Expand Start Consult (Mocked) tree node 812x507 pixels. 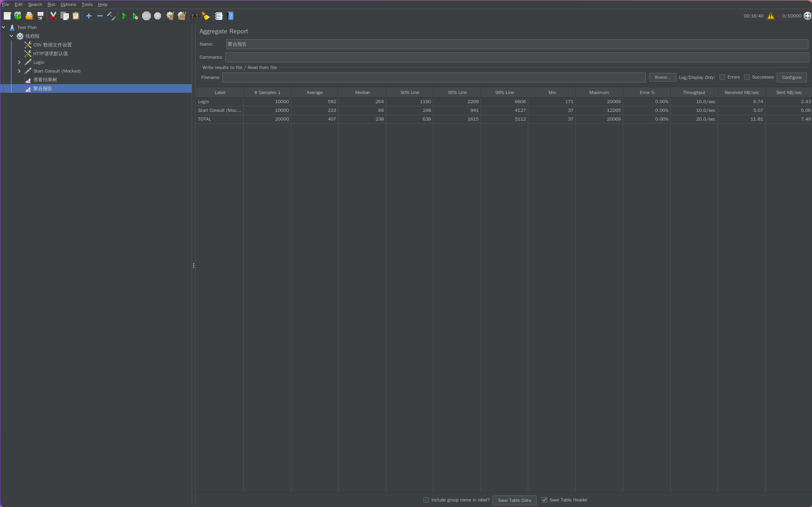pyautogui.click(x=19, y=71)
